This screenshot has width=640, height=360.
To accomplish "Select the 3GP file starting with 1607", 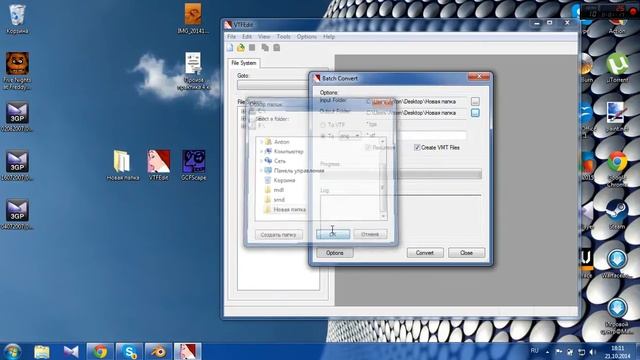I will point(17,166).
